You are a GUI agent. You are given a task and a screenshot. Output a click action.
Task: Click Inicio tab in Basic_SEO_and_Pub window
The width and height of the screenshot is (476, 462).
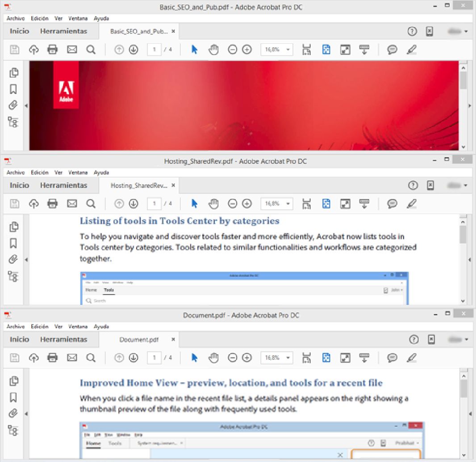20,31
